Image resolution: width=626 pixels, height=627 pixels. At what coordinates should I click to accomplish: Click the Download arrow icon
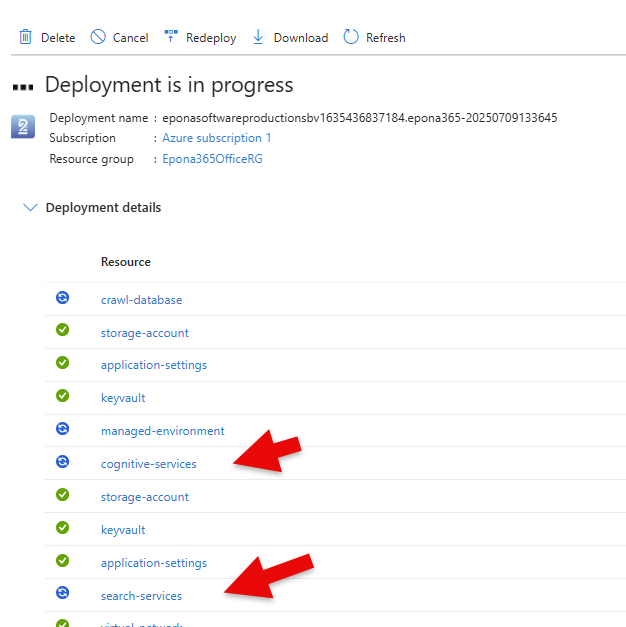(x=258, y=37)
